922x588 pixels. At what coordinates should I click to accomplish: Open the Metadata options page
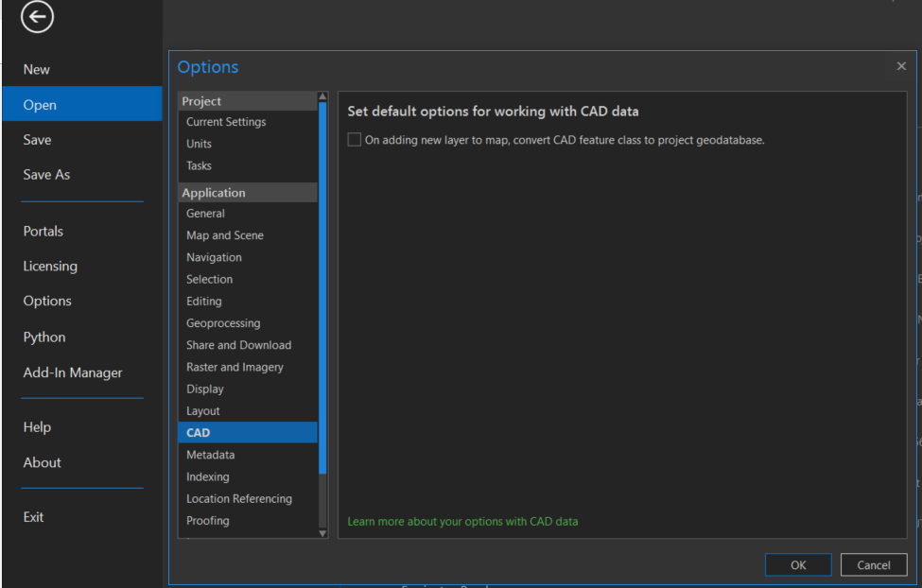pos(210,455)
